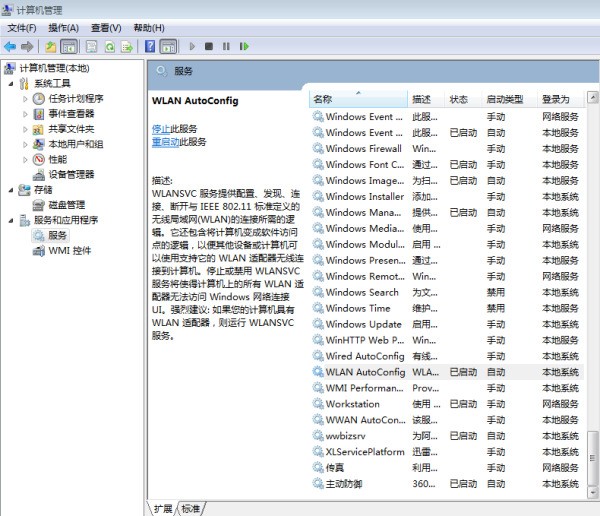
Task: Collapse the 服务和应用程序 tree node
Action: click(11, 220)
